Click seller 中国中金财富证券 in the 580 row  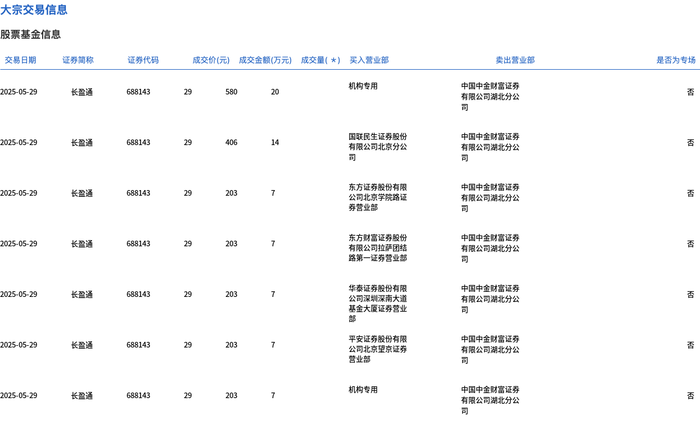[490, 96]
